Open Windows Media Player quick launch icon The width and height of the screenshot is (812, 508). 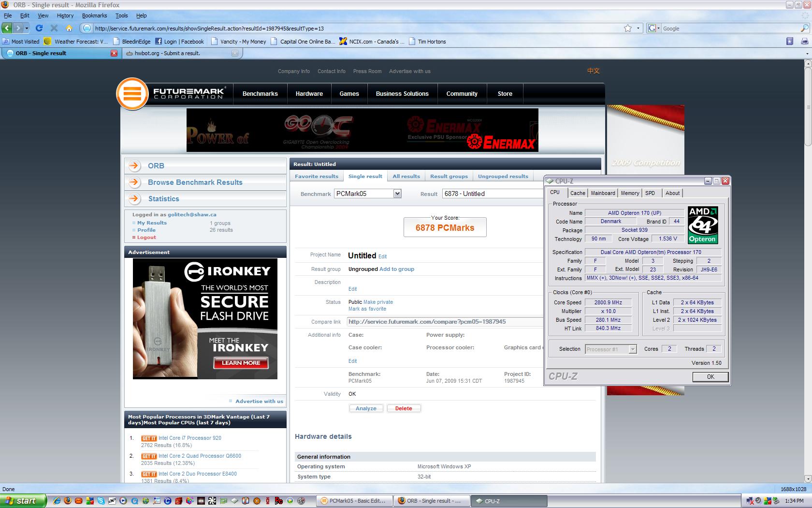[x=123, y=501]
